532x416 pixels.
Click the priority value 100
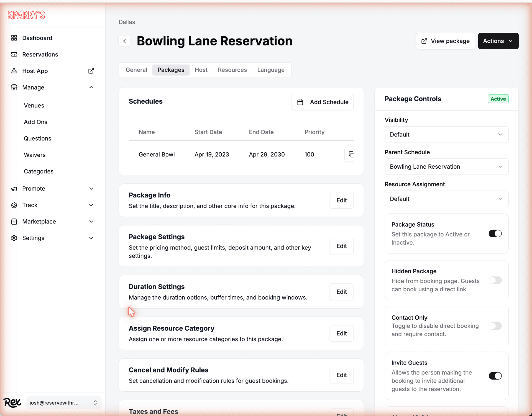click(x=309, y=155)
